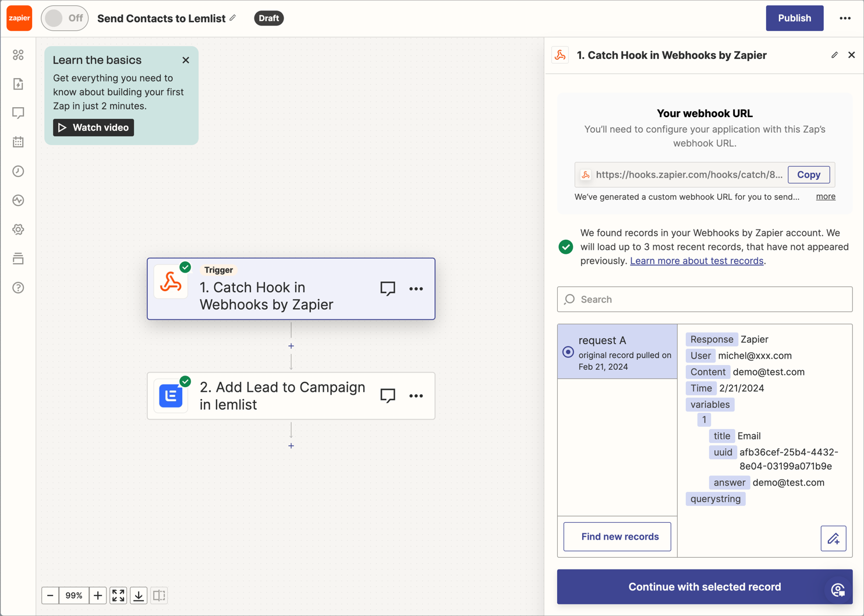Expand the querystring field in record details

pos(715,498)
